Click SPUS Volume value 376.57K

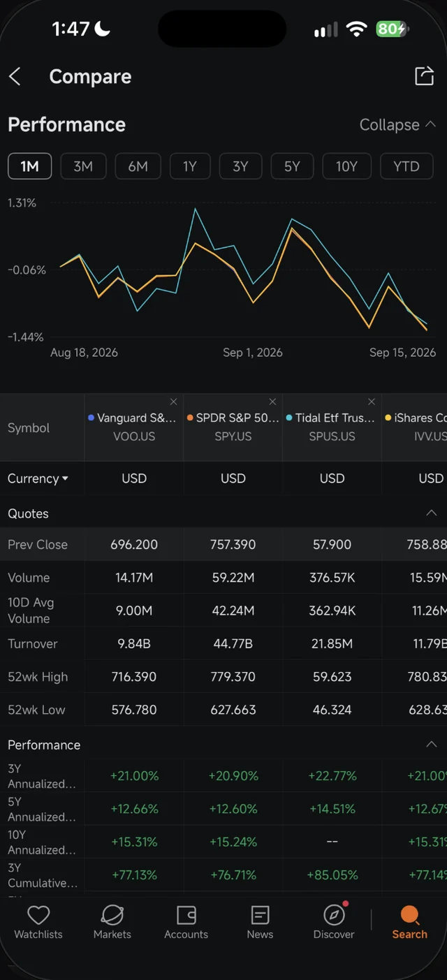click(332, 578)
